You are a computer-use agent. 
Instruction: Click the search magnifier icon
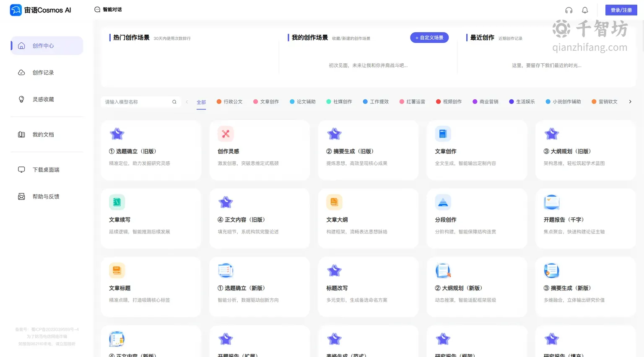(x=174, y=102)
